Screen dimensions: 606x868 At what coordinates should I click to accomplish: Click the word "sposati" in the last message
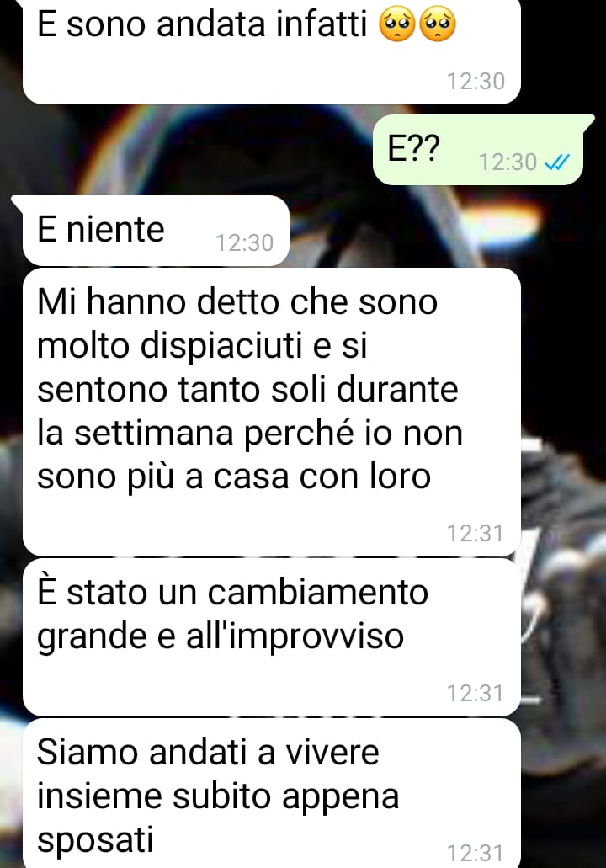(x=95, y=840)
